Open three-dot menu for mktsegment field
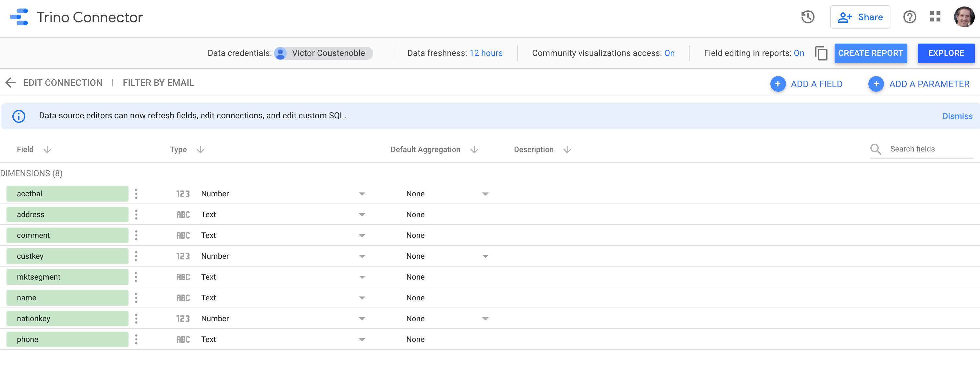 point(136,277)
